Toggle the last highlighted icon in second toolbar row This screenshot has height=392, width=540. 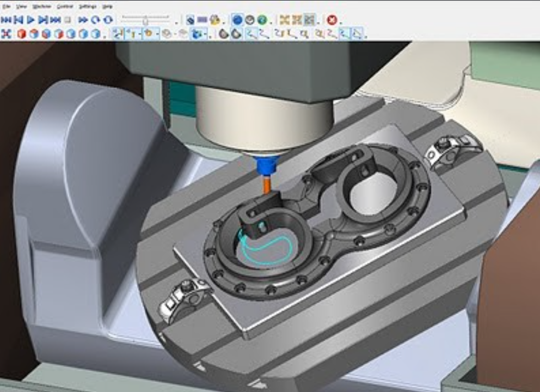point(358,34)
